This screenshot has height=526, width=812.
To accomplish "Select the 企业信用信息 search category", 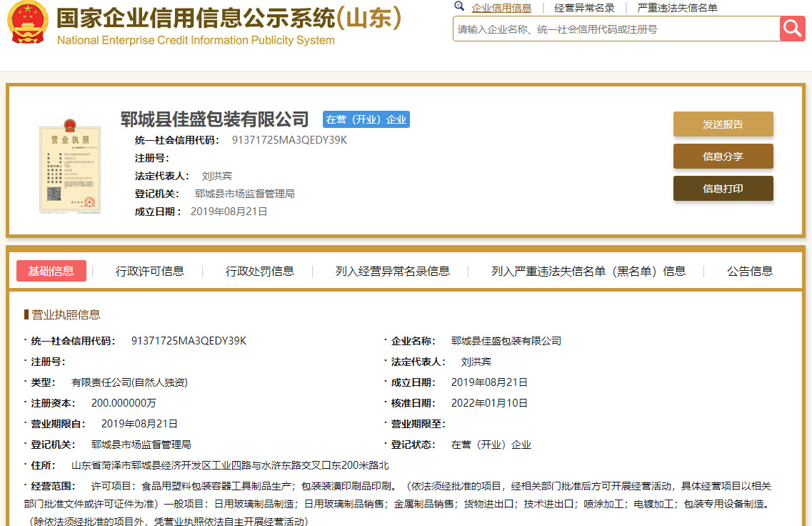I will point(501,8).
